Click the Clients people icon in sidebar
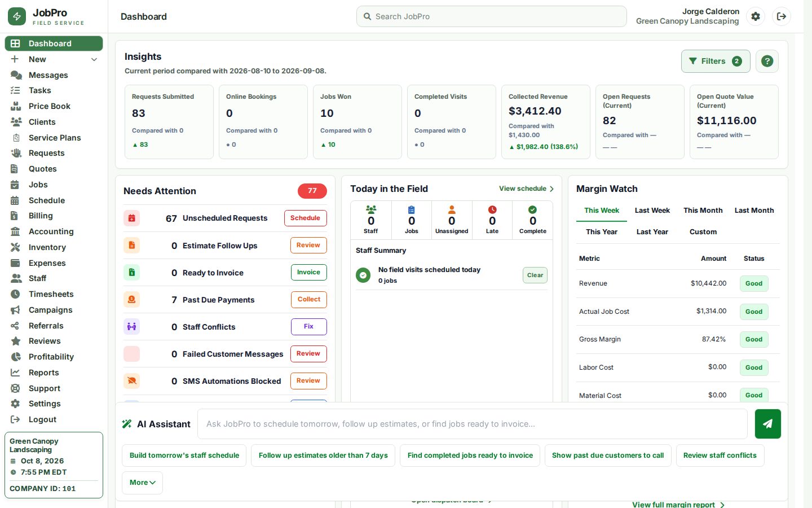Viewport: 812px width, 508px height. coord(16,122)
